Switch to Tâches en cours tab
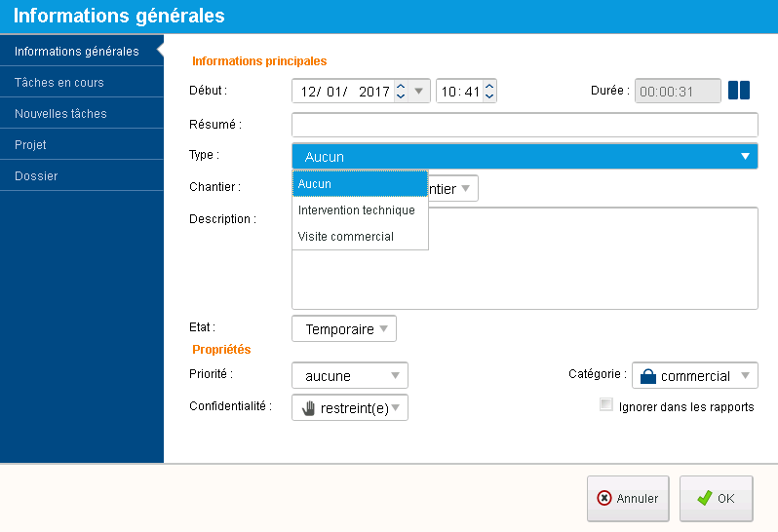This screenshot has width=778, height=532. pos(81,82)
